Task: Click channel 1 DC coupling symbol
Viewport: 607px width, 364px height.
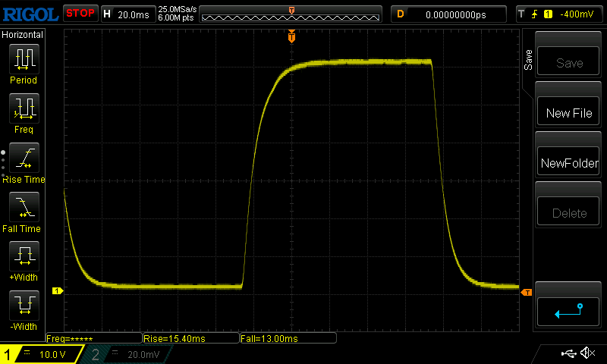Action: point(27,352)
